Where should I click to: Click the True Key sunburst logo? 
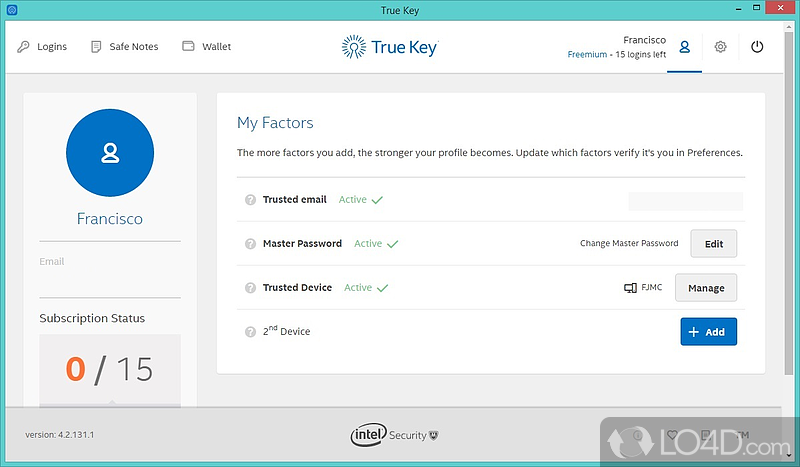tap(354, 47)
